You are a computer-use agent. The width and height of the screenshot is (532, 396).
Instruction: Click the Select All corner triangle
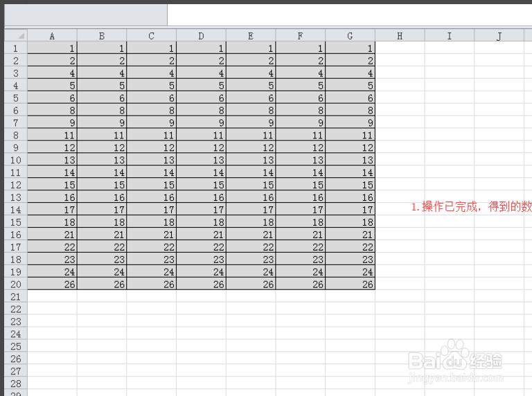click(x=16, y=35)
